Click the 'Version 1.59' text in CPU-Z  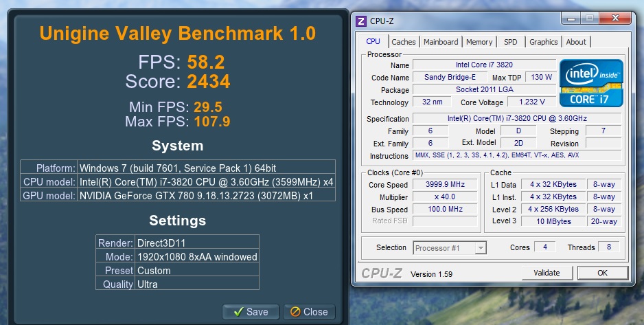431,274
